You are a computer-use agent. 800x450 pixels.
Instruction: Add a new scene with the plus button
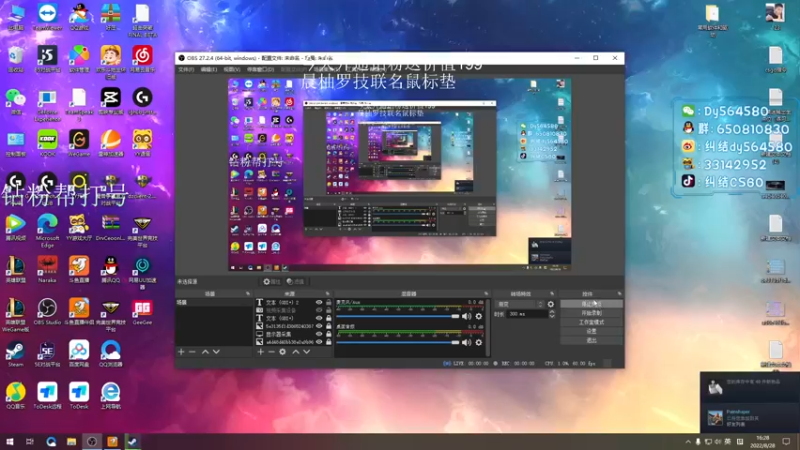181,352
